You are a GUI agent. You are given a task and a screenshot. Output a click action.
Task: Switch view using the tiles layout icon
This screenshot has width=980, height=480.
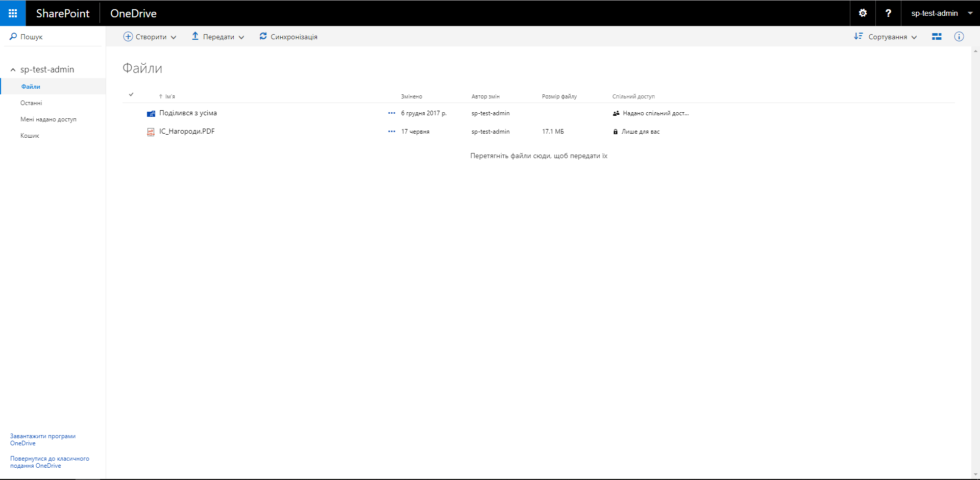(937, 37)
